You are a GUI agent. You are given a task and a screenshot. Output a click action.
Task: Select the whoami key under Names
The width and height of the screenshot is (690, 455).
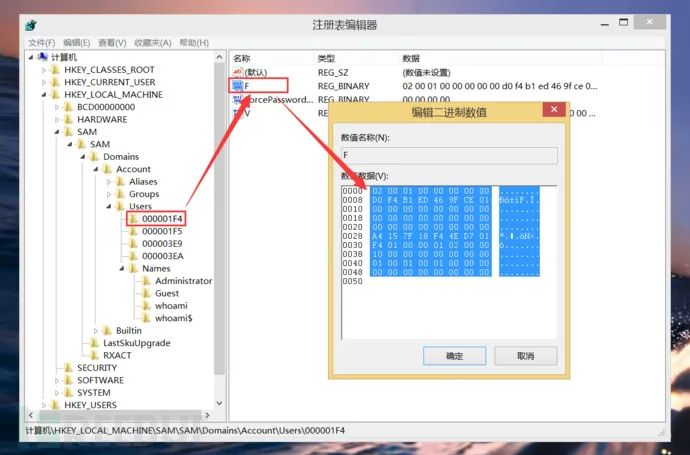tap(171, 305)
